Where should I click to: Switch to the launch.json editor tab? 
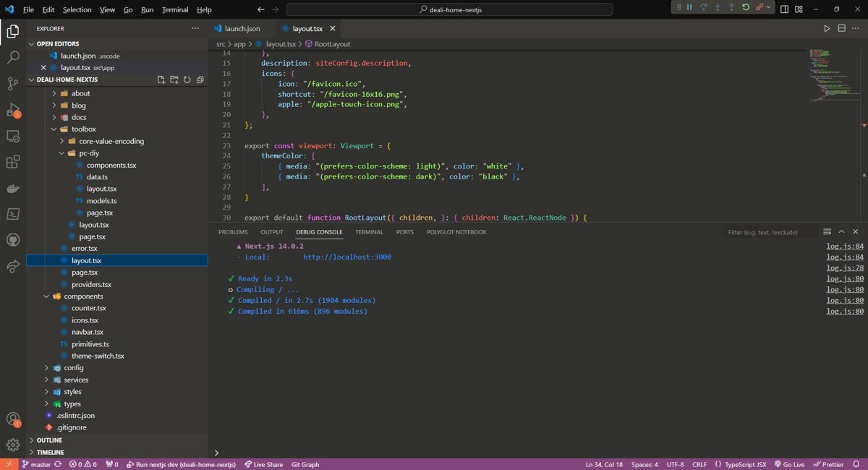click(x=242, y=28)
